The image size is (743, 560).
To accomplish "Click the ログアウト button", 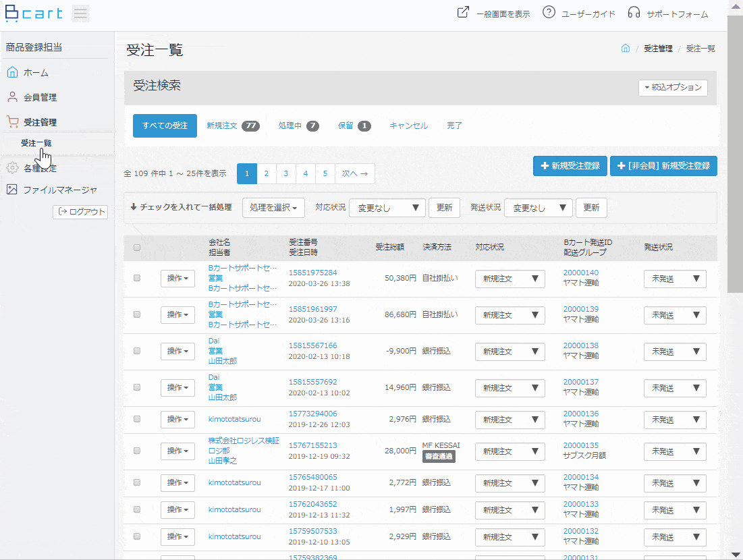I will point(80,212).
